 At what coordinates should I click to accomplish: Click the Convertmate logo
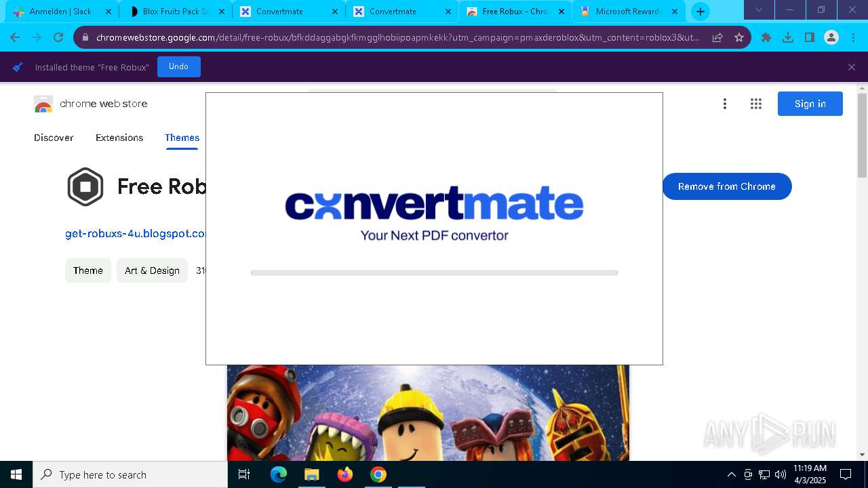tap(434, 205)
